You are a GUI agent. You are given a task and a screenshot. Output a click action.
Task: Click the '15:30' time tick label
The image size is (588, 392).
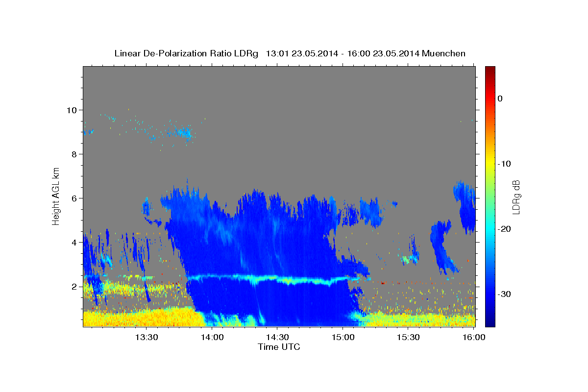[408, 338]
